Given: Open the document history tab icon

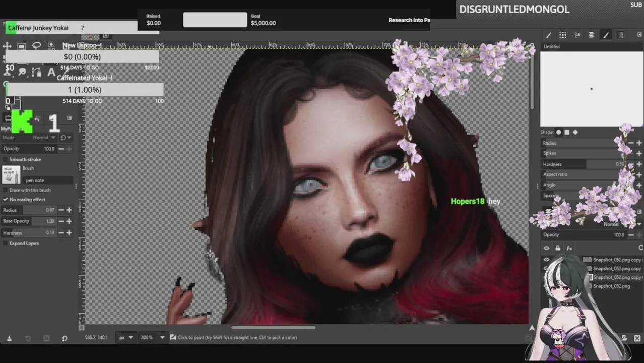Looking at the screenshot, I should pyautogui.click(x=592, y=35).
